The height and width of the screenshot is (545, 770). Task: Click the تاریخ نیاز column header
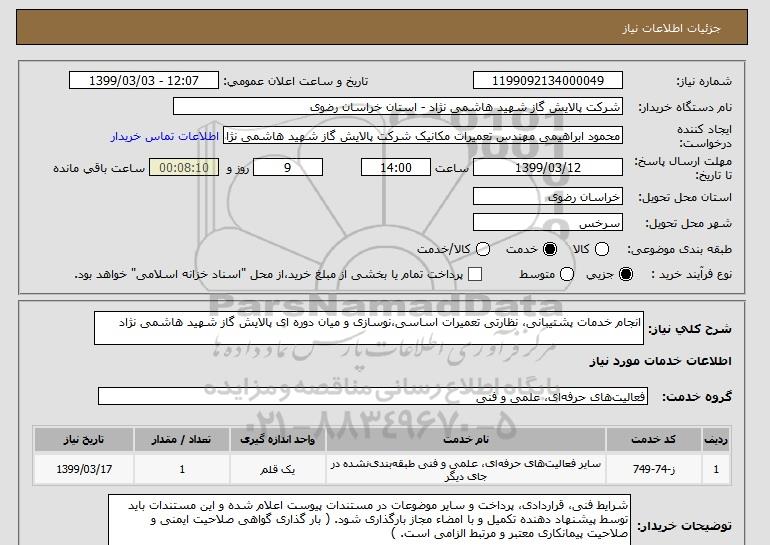(x=83, y=439)
